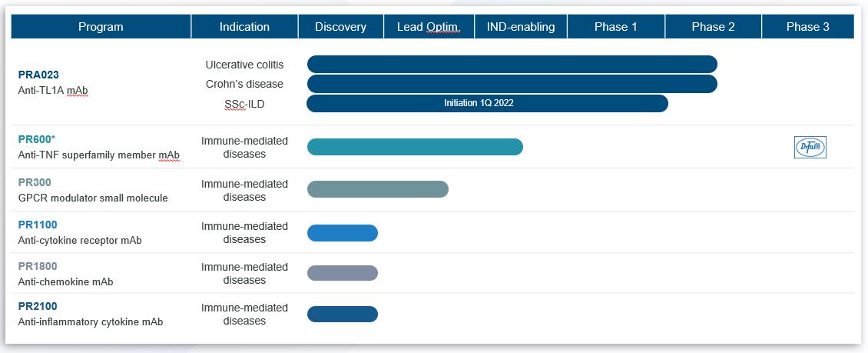Click the PR1800 grayish-purple bar
The height and width of the screenshot is (353, 868).
[343, 273]
